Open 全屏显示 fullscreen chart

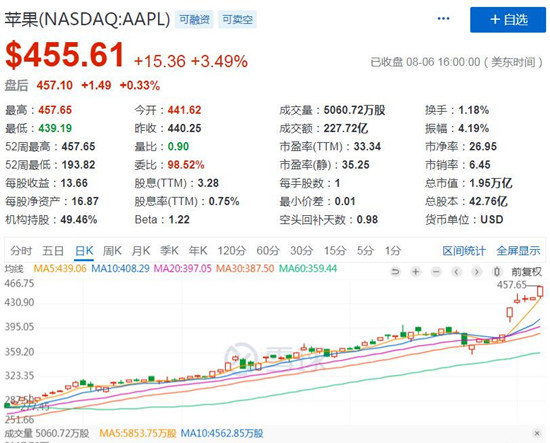tap(518, 251)
